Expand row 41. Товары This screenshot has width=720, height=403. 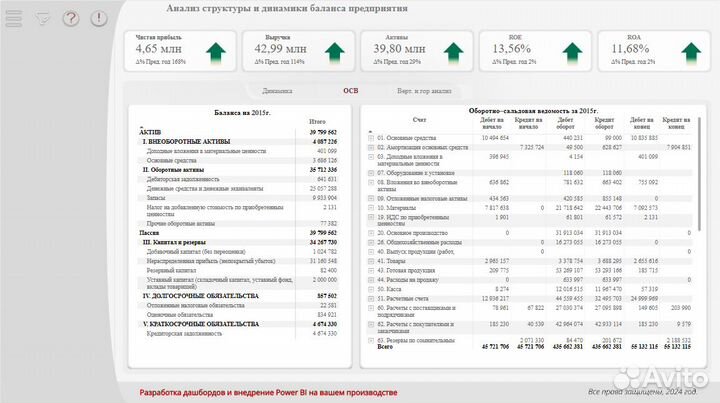[x=370, y=259]
